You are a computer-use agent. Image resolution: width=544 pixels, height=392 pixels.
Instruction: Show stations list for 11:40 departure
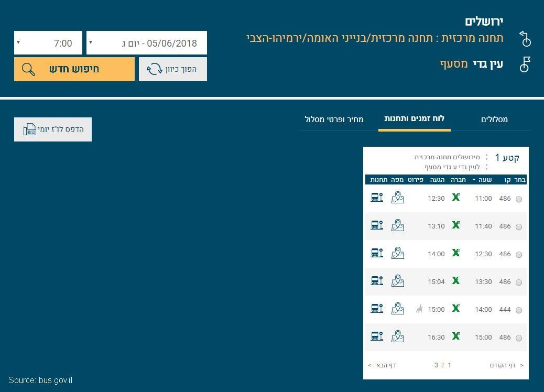tap(377, 225)
